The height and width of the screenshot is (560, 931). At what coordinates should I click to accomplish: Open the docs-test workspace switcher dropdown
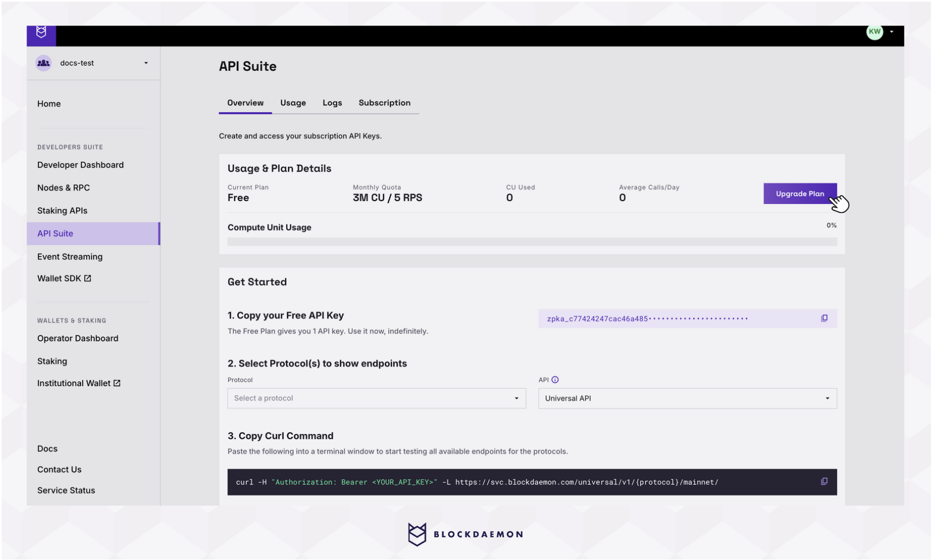[x=93, y=63]
